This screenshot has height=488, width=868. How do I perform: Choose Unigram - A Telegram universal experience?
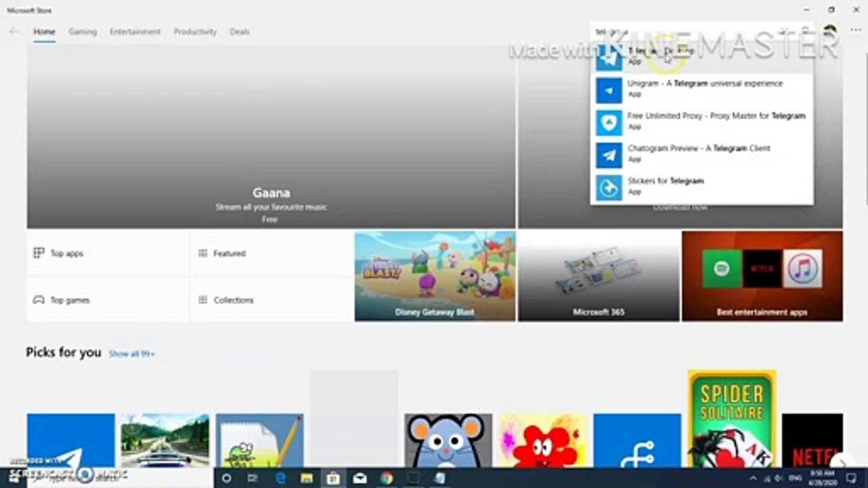(x=701, y=89)
